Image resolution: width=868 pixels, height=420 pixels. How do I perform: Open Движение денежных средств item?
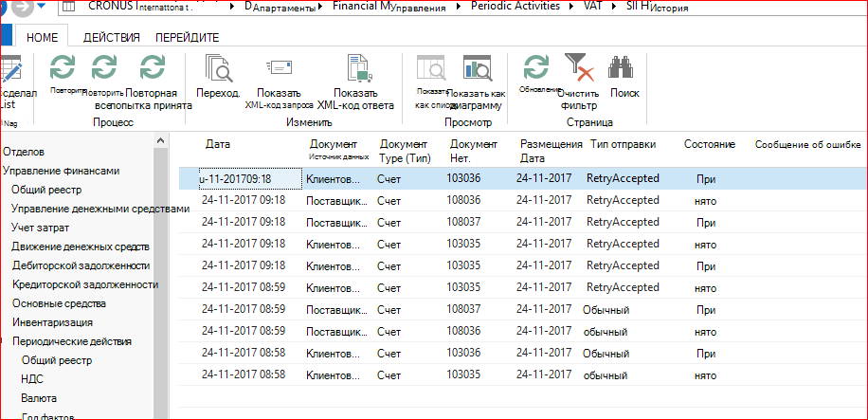coord(81,247)
